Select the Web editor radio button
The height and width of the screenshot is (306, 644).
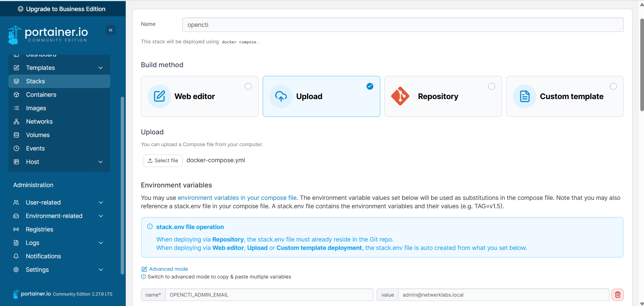[x=248, y=86]
